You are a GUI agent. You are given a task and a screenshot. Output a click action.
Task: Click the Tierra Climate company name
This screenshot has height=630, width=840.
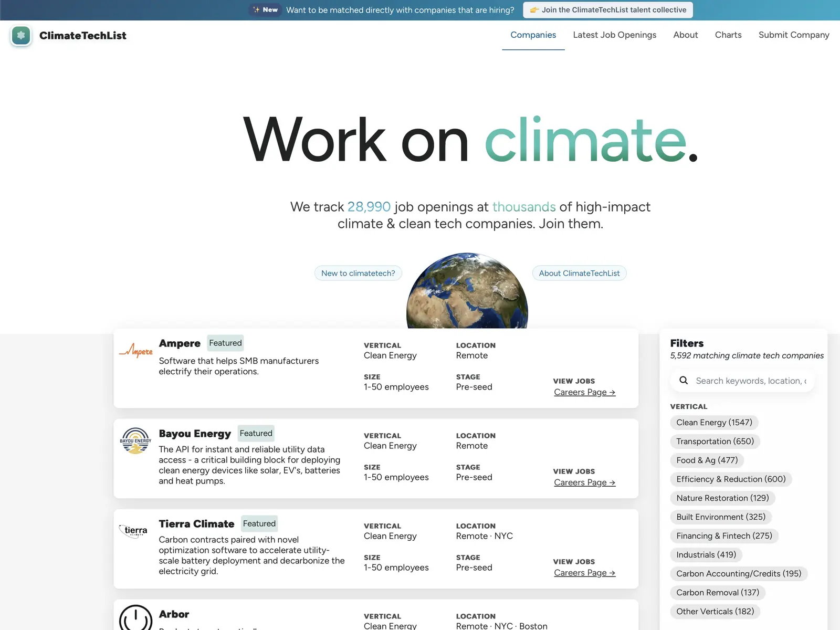click(x=196, y=524)
